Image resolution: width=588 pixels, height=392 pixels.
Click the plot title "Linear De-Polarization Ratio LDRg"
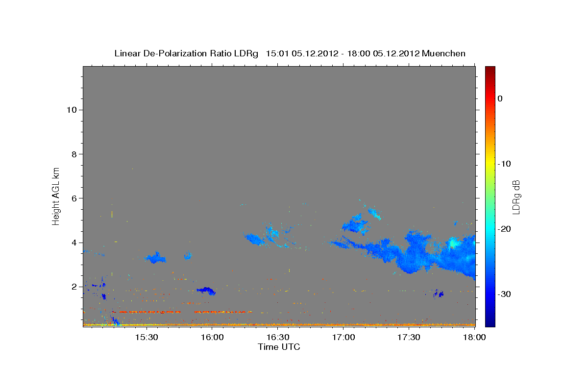(x=186, y=53)
